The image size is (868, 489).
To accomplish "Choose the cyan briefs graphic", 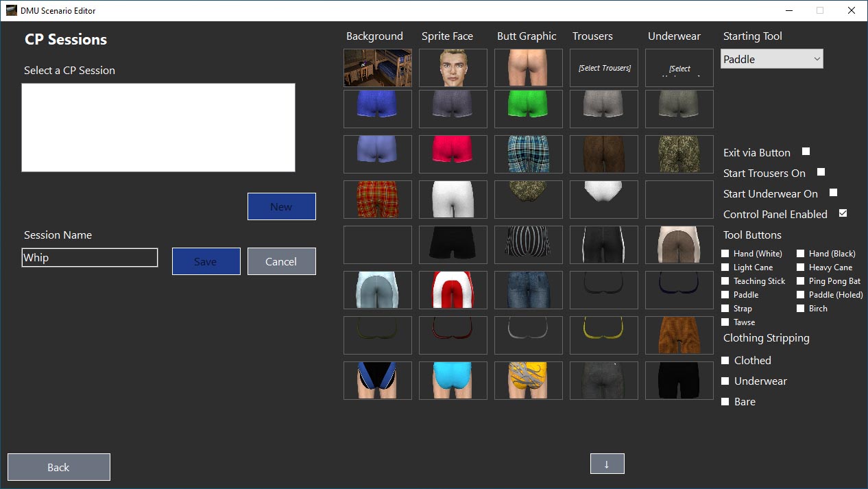I will click(x=453, y=380).
